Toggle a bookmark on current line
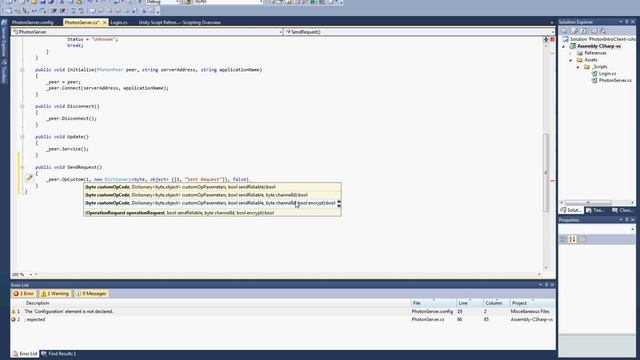The image size is (640, 360). click(x=93, y=11)
